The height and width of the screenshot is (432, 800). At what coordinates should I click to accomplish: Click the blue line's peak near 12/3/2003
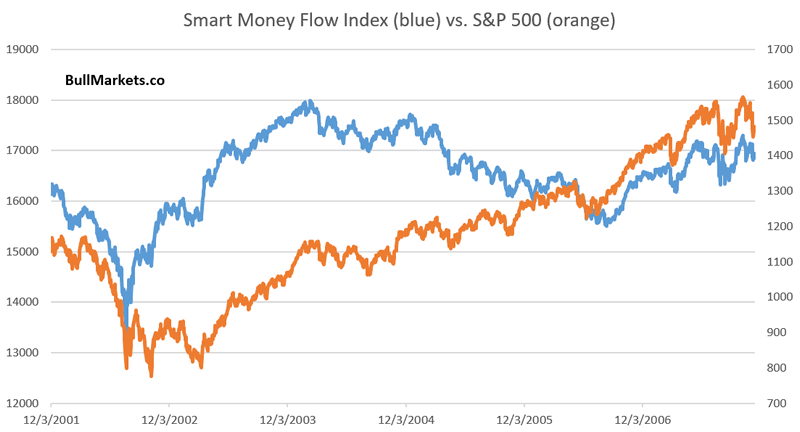click(x=309, y=102)
